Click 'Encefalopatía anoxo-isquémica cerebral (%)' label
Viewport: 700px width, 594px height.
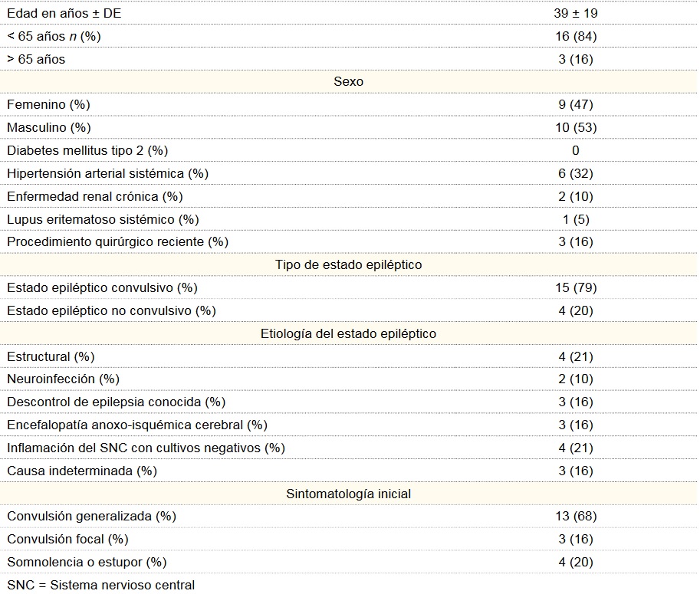click(137, 425)
